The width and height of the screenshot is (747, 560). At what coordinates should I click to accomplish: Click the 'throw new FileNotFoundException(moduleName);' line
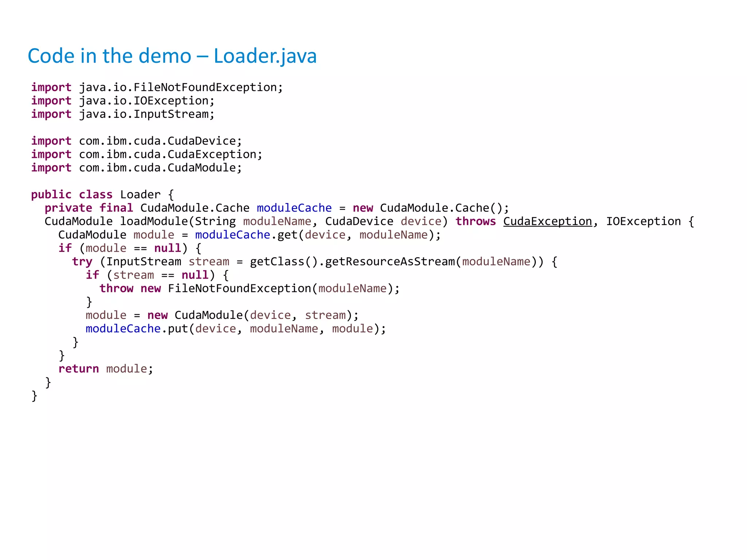coord(249,289)
